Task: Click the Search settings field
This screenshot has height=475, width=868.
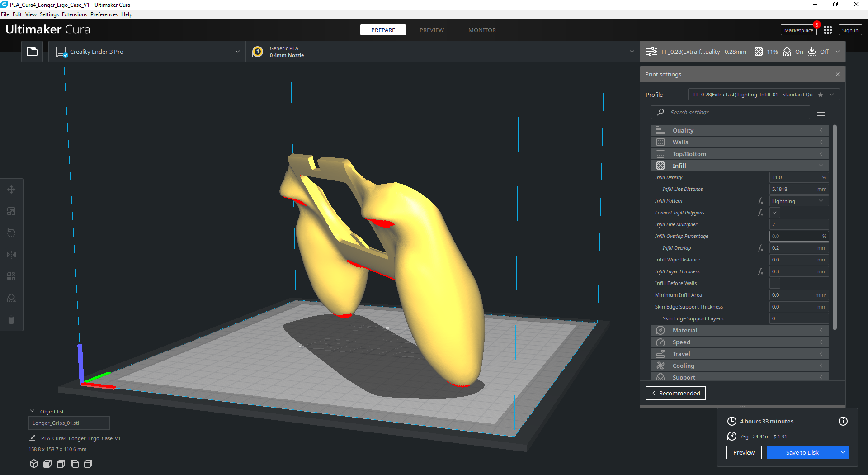Action: click(730, 112)
